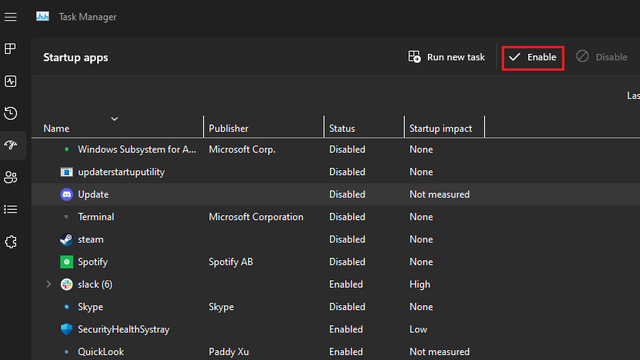Click the Microsoft Corp. publisher cell
Image resolution: width=640 pixels, height=360 pixels.
click(x=242, y=149)
